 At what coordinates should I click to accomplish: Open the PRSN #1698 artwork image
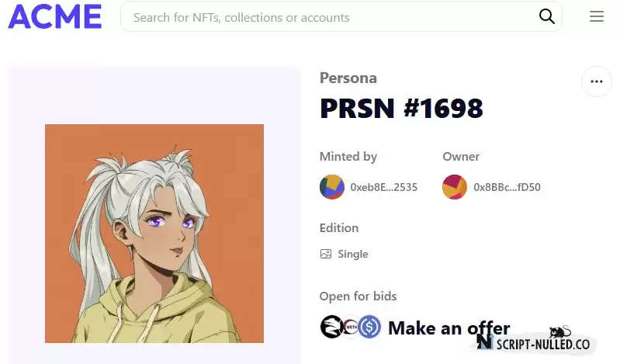point(154,234)
